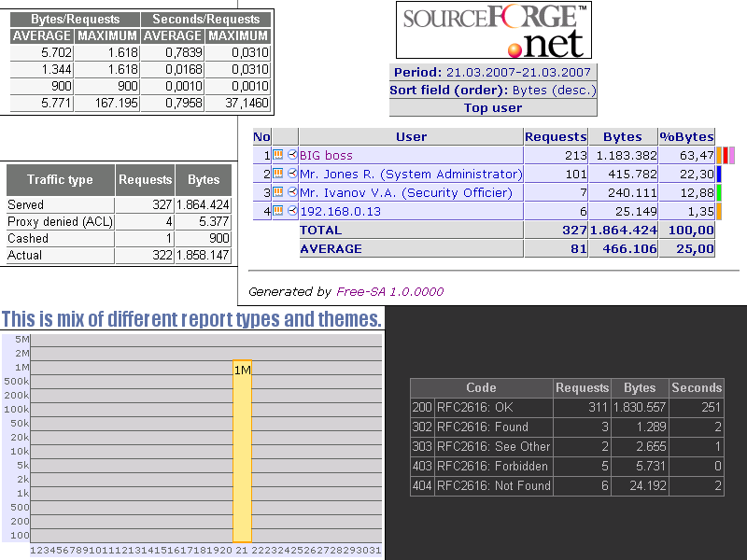Screen dimensions: 747x560
Task: Click the yellow 1M bar for day 21
Action: (x=242, y=451)
